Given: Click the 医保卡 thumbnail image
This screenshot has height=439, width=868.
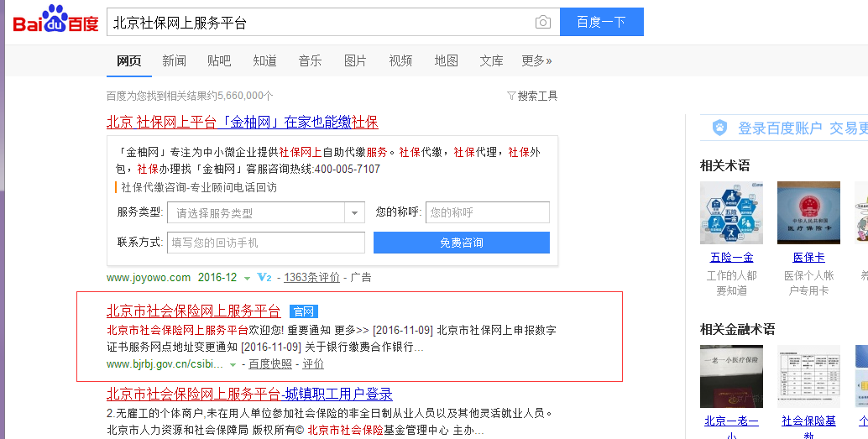Looking at the screenshot, I should 808,212.
